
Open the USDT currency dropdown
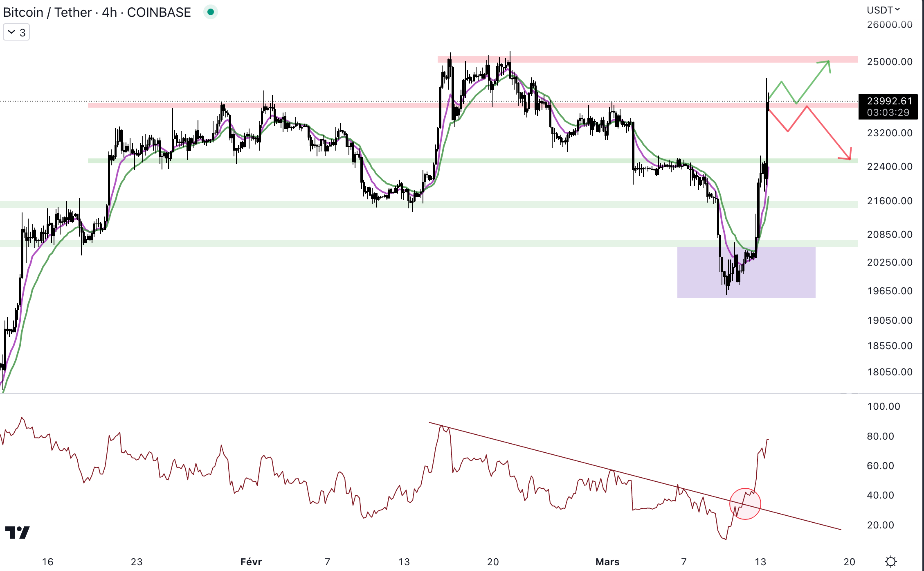tap(883, 10)
